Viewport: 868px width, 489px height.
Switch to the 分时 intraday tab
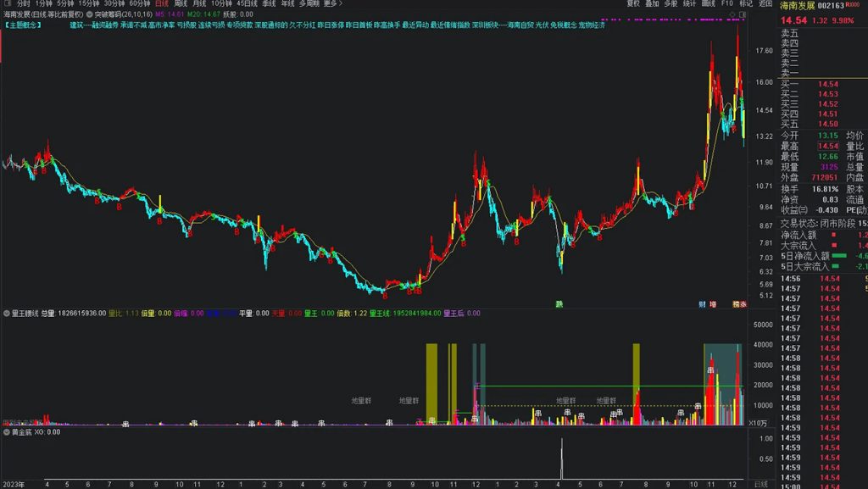(22, 3)
